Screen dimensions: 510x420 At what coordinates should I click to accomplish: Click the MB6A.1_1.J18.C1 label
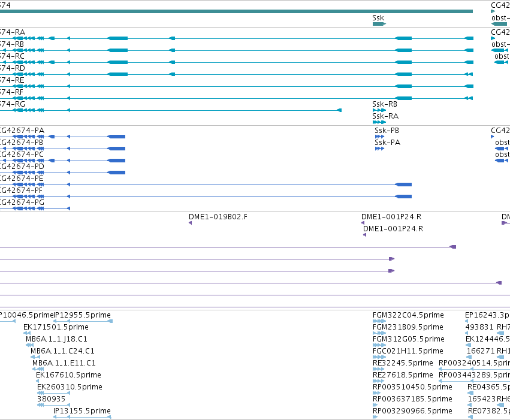[x=56, y=339]
